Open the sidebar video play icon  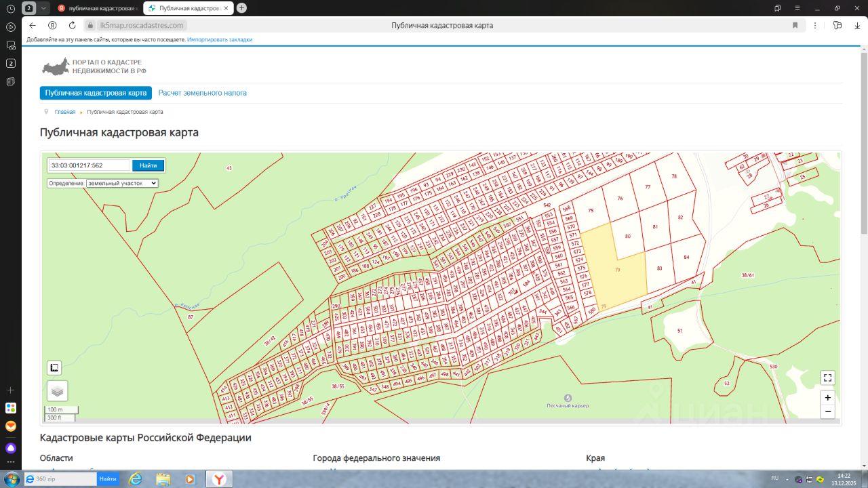[10, 27]
